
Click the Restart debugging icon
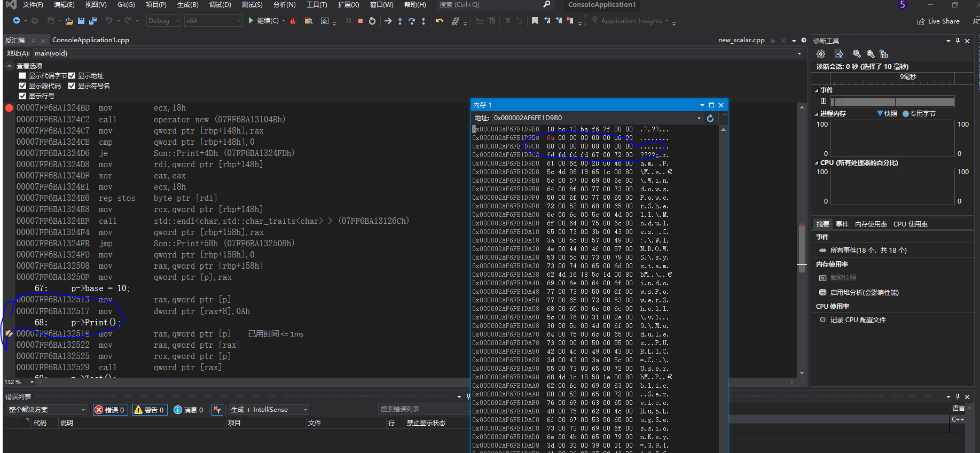(x=372, y=21)
